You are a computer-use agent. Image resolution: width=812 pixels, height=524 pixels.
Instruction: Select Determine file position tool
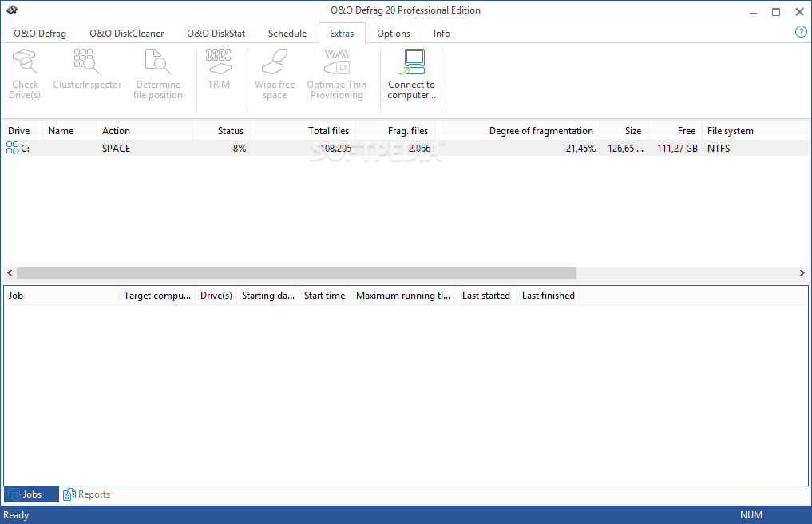[x=157, y=74]
